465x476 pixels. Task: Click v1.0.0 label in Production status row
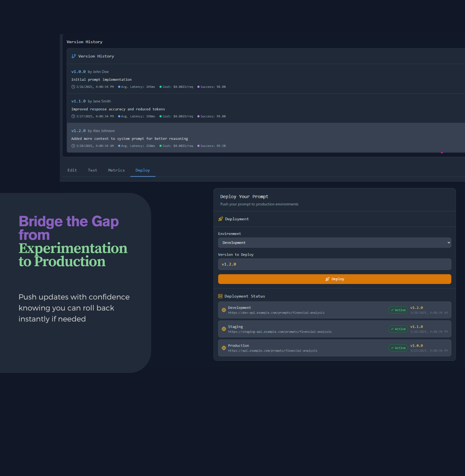tap(417, 346)
